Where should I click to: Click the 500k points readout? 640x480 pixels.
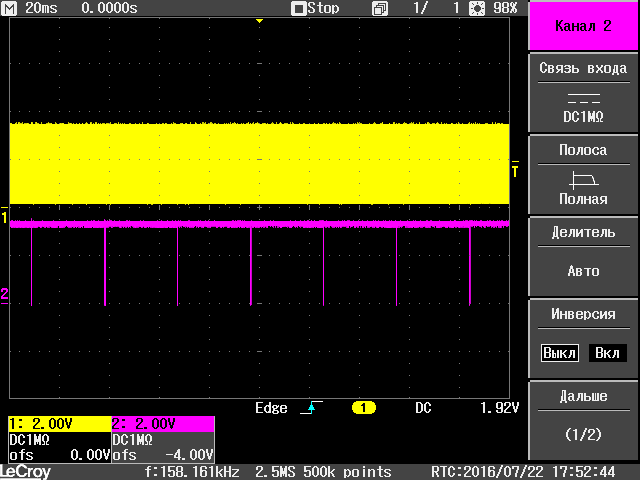tap(347, 472)
